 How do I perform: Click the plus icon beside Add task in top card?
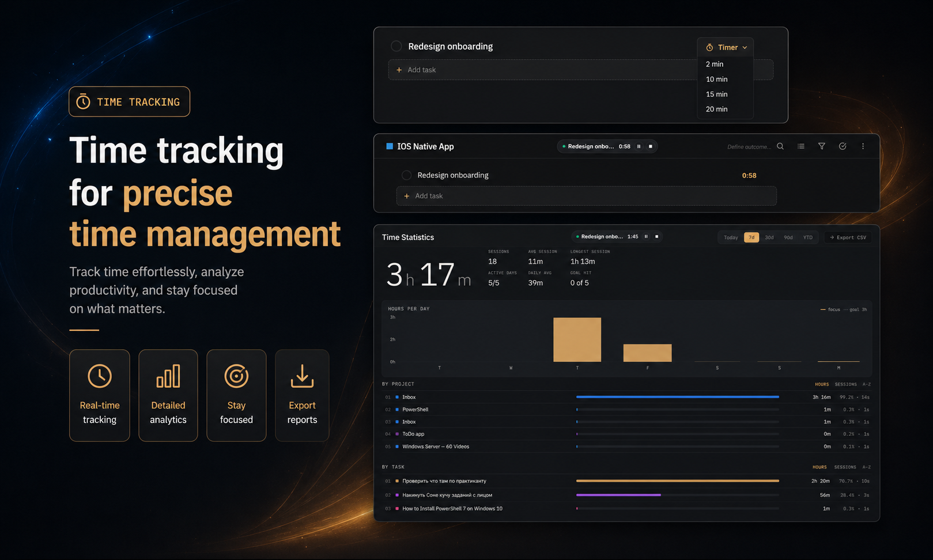click(x=399, y=70)
